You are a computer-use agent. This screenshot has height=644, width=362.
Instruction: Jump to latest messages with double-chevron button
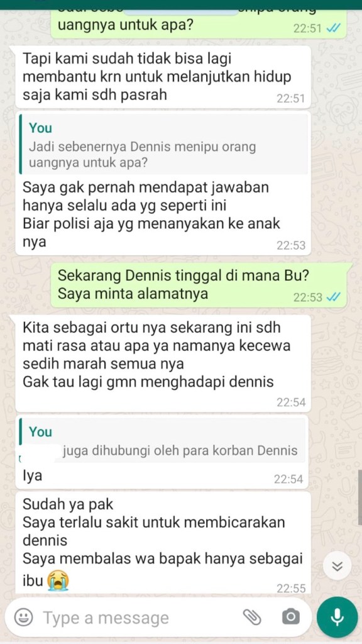click(337, 567)
